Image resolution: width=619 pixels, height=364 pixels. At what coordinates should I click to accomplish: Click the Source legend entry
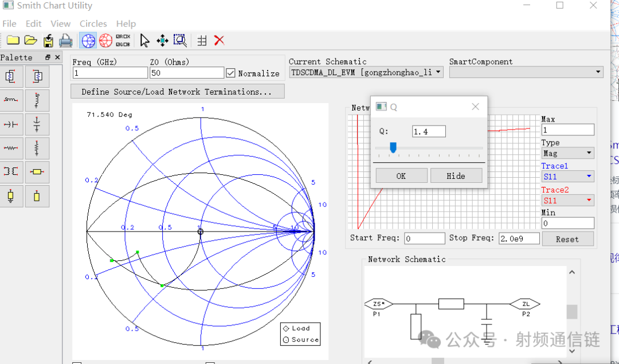point(301,339)
